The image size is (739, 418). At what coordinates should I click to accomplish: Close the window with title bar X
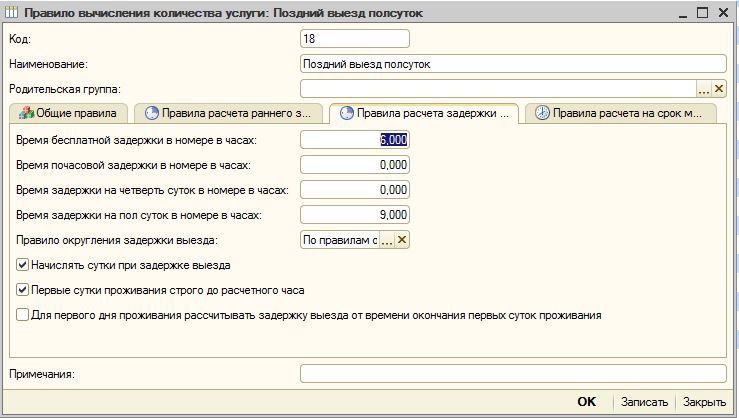click(723, 13)
